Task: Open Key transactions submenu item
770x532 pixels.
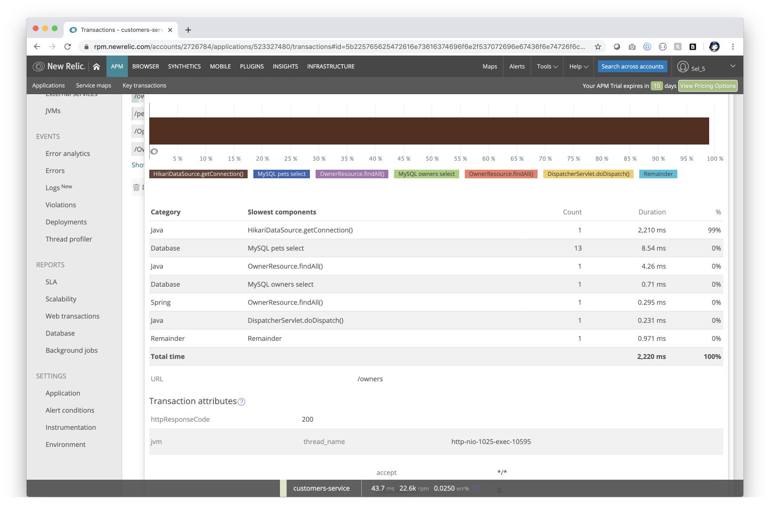Action: click(x=144, y=86)
